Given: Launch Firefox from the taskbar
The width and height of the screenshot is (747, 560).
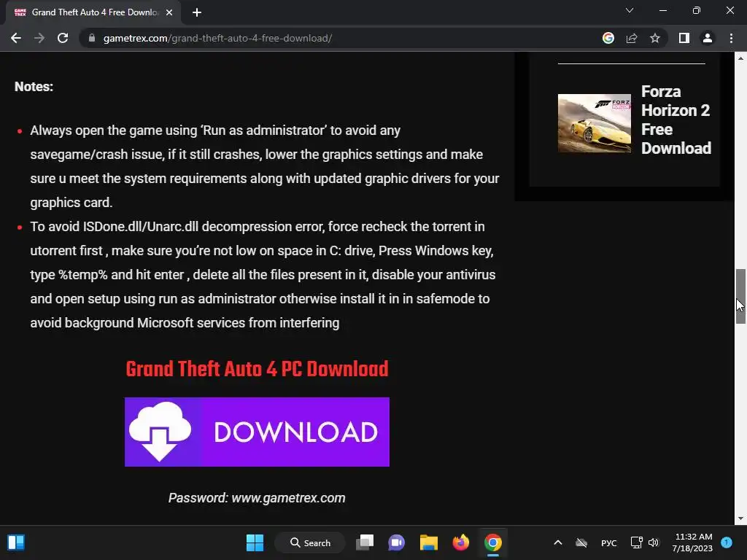Looking at the screenshot, I should click(x=461, y=542).
